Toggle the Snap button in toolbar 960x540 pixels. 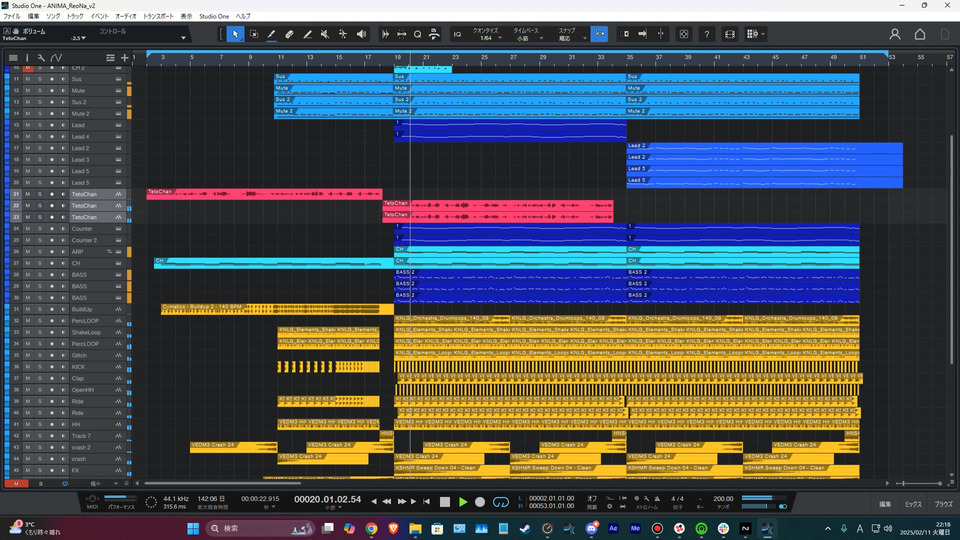coord(599,34)
